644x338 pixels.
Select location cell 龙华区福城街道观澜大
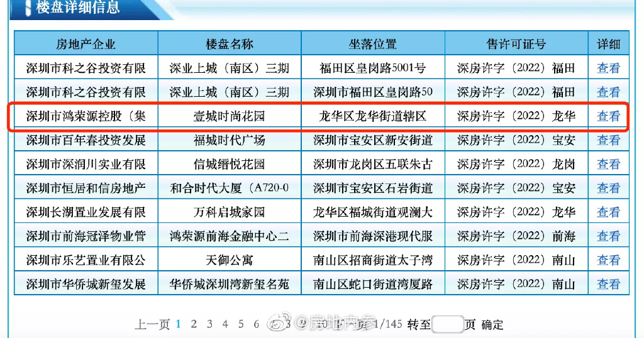point(372,212)
